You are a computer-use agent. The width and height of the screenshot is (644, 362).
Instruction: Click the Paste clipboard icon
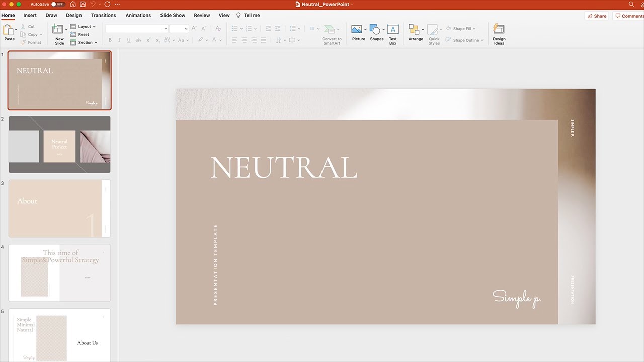click(x=8, y=30)
